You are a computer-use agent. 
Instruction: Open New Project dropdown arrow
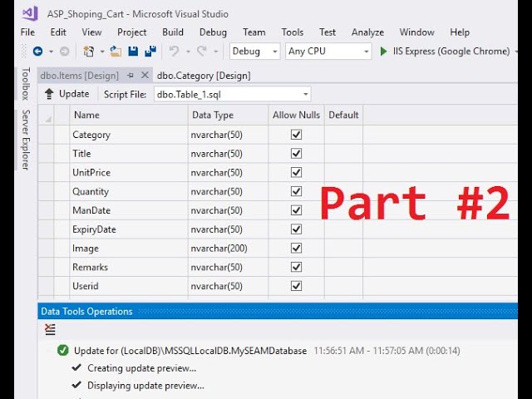(x=101, y=52)
